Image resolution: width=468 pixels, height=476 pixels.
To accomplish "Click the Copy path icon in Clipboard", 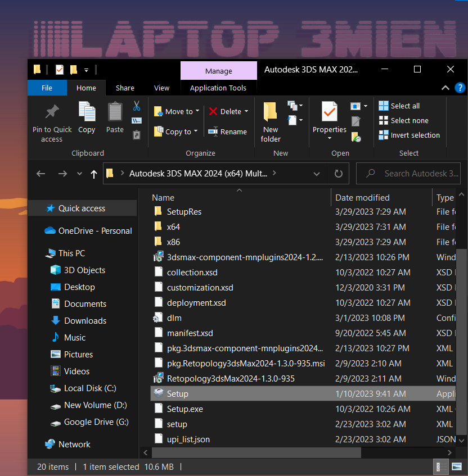I will tap(137, 120).
